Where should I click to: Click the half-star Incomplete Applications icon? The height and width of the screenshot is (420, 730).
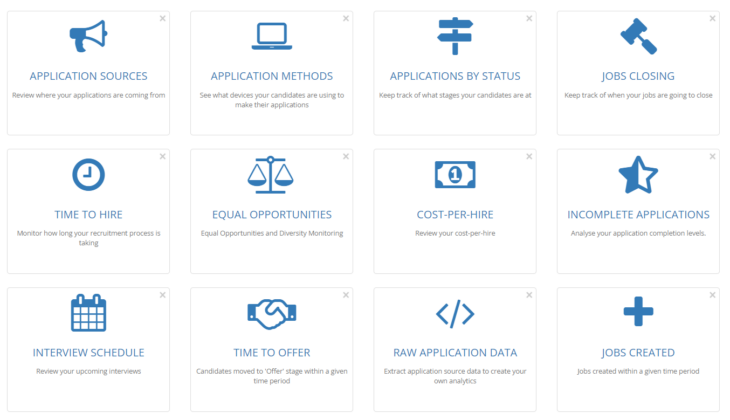pyautogui.click(x=638, y=175)
